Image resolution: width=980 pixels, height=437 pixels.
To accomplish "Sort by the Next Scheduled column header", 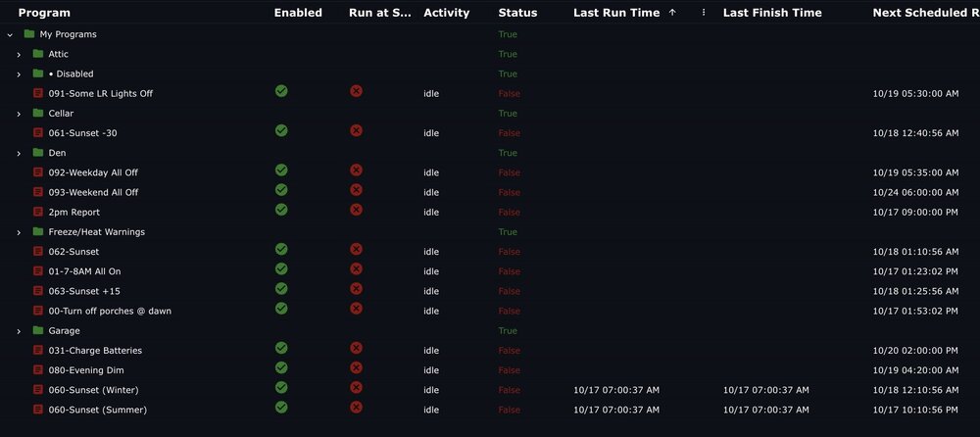I will 926,13.
